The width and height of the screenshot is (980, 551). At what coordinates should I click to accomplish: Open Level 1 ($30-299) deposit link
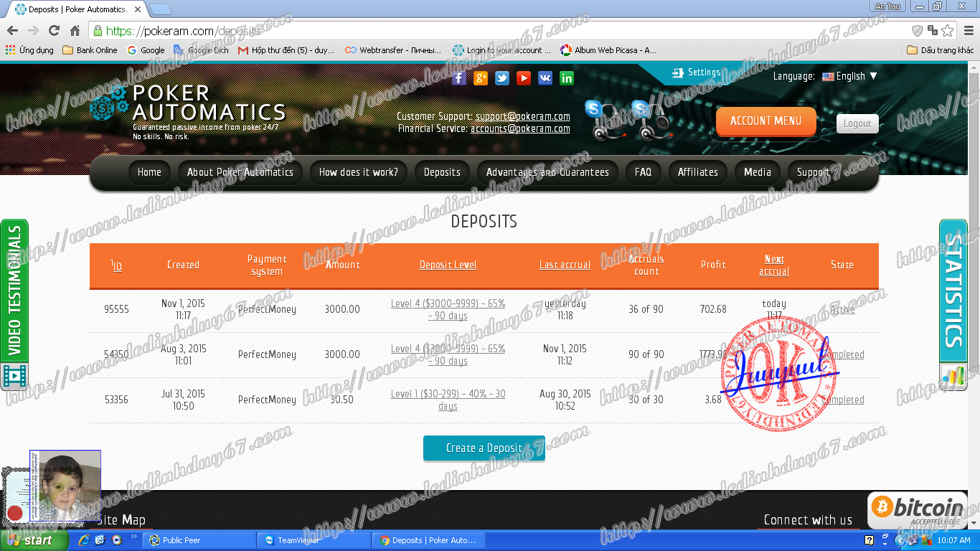tap(448, 400)
